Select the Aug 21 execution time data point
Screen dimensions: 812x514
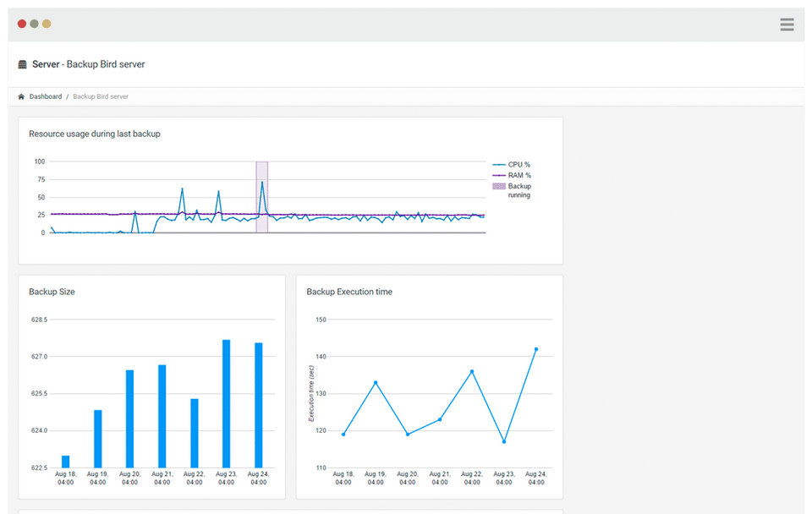tap(440, 419)
